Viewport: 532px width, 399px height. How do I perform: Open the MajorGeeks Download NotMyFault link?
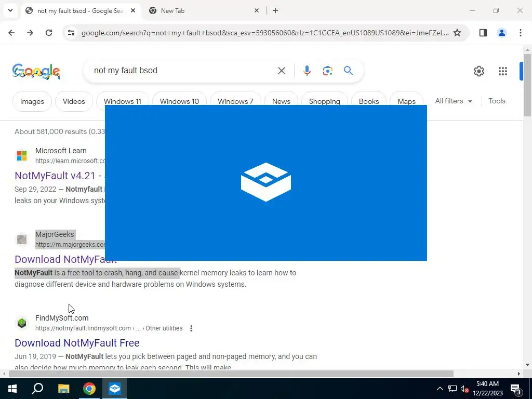click(60, 260)
